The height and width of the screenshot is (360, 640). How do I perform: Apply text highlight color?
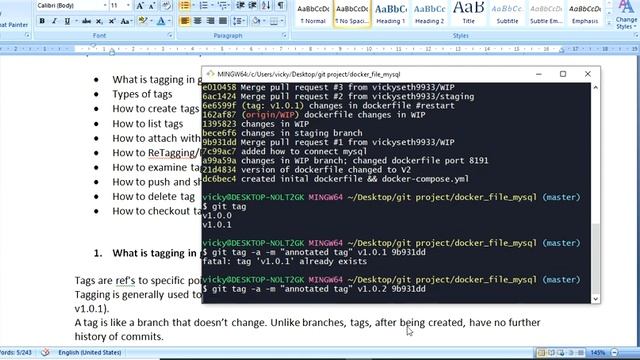(x=142, y=21)
